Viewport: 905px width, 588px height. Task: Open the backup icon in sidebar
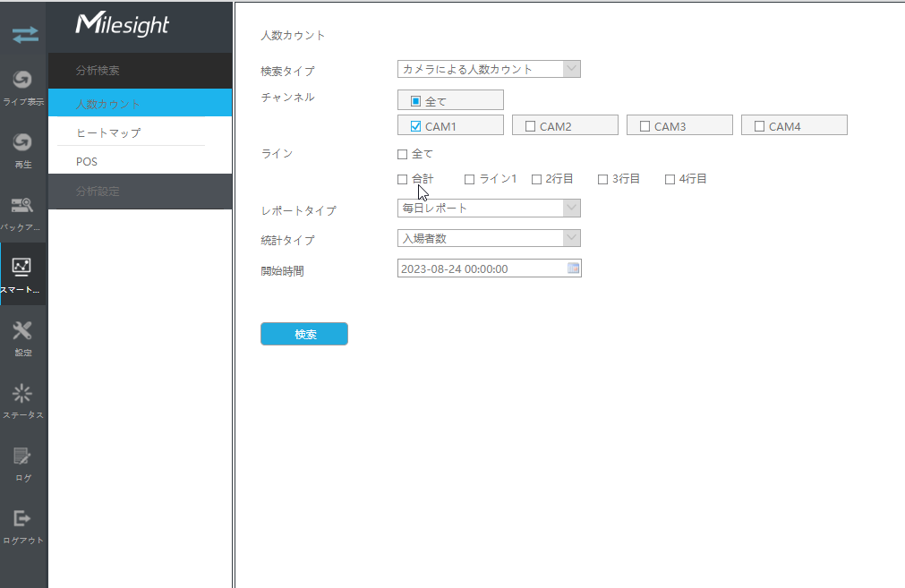[23, 206]
